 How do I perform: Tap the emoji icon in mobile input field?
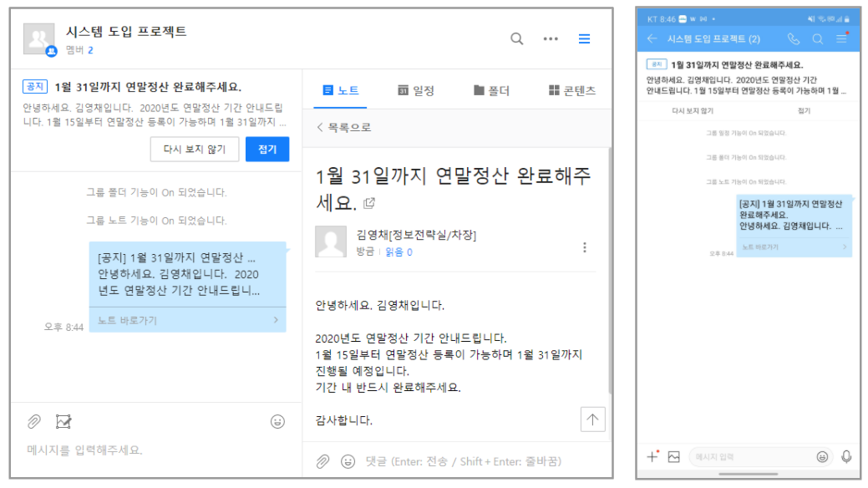coord(822,457)
